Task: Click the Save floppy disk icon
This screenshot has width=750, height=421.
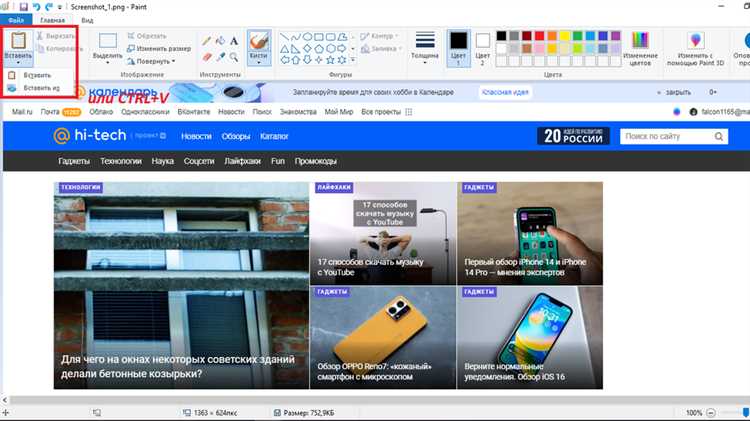Action: (23, 7)
